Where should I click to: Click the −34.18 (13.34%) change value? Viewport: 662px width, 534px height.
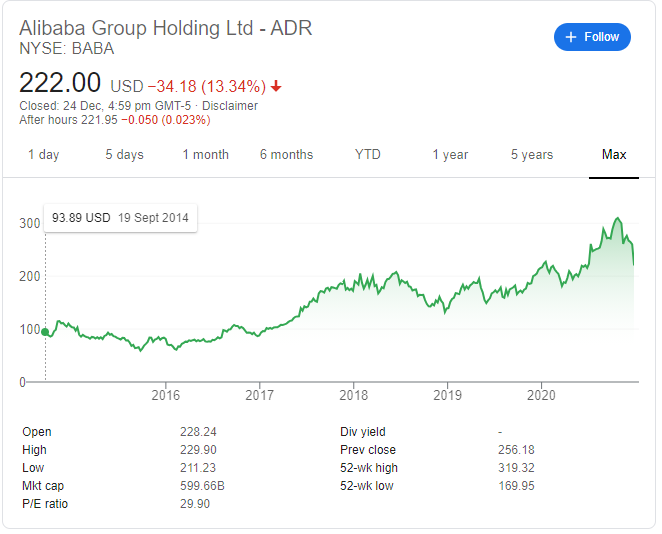click(207, 86)
